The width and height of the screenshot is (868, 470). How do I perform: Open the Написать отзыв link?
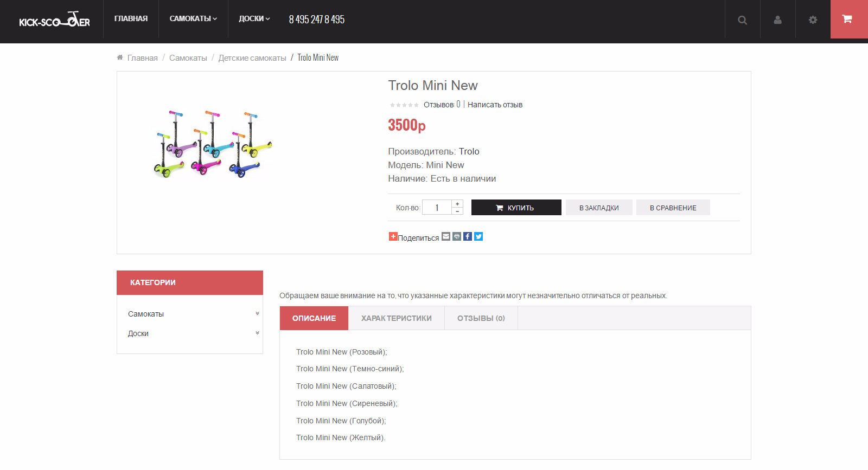(x=495, y=105)
